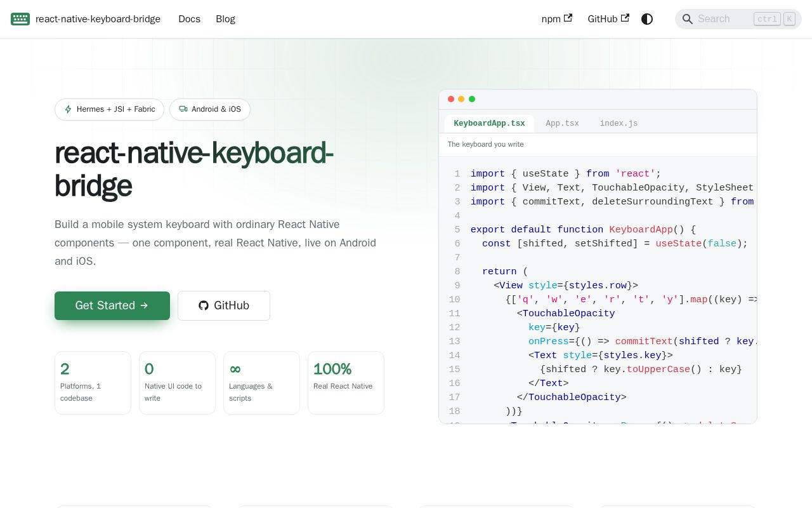Click the '100% Real React Native' stat card

click(x=346, y=383)
